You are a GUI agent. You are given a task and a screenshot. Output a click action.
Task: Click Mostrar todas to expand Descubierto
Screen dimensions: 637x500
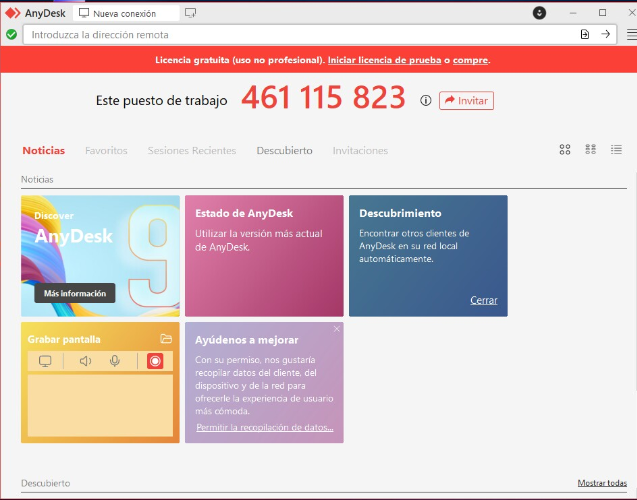pos(602,483)
